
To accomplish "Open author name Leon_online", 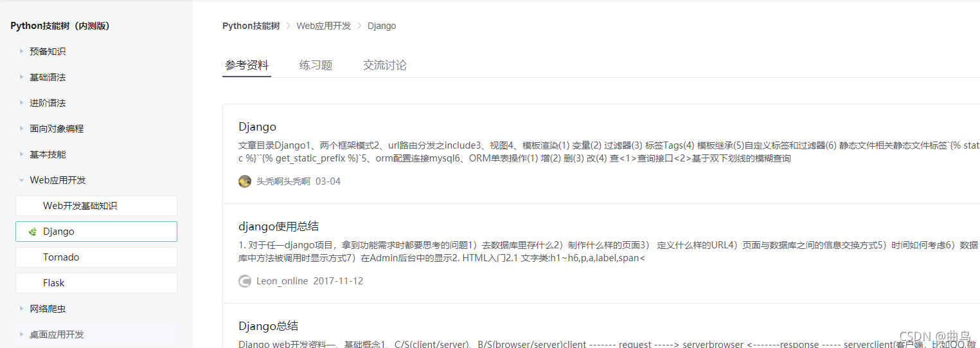I will (282, 281).
